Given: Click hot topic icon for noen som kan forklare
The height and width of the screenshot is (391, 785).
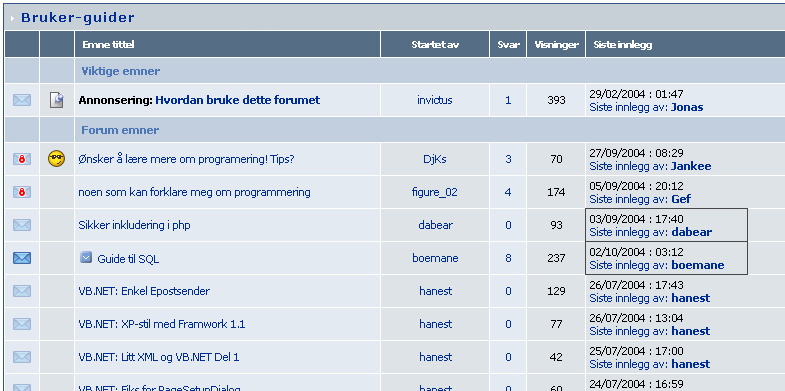Looking at the screenshot, I should click(22, 192).
